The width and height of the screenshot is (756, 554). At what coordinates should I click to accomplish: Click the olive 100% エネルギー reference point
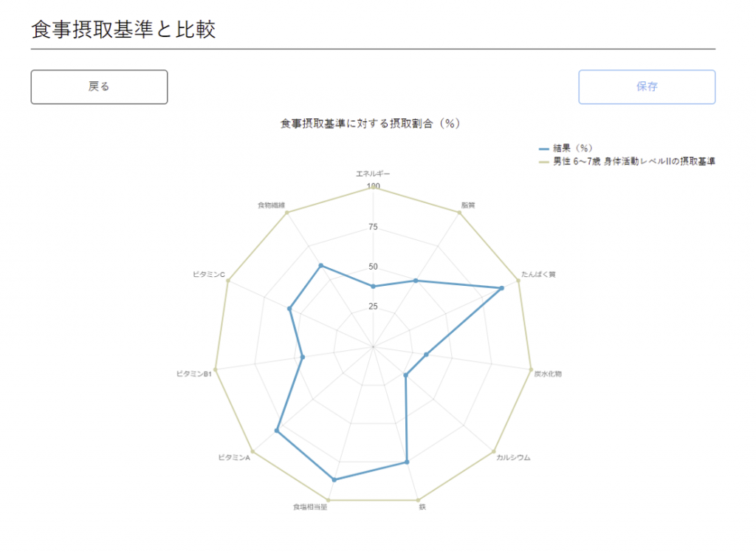[373, 188]
